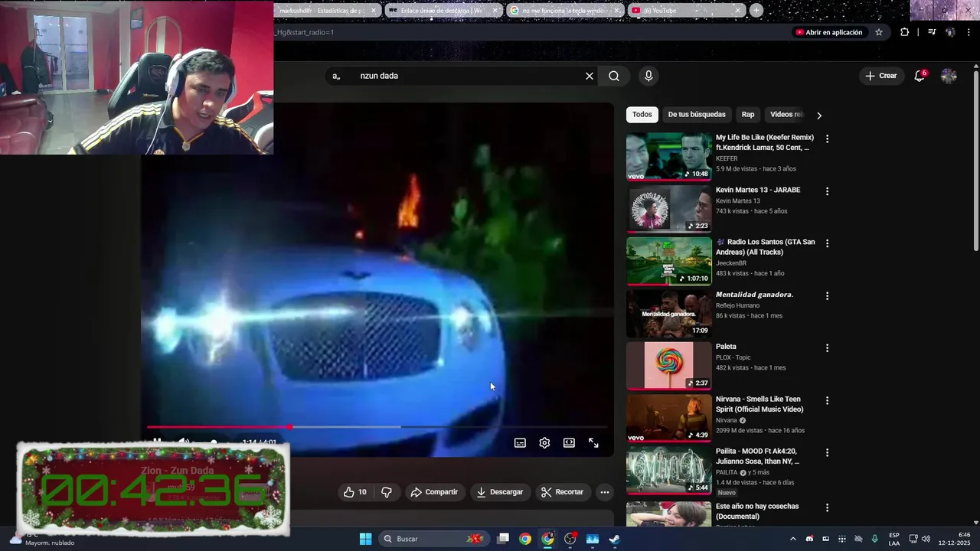
Task: Click the Recortar button
Action: (562, 492)
